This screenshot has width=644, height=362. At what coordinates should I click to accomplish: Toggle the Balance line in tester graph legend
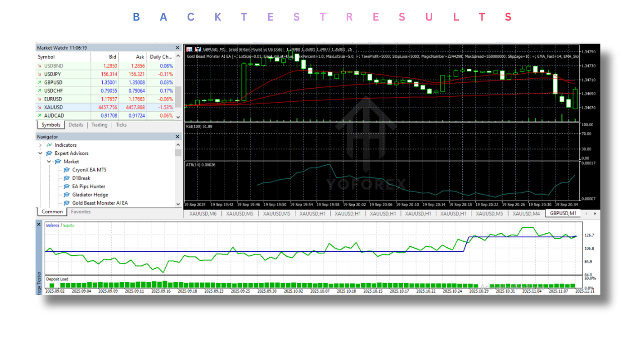[52, 225]
